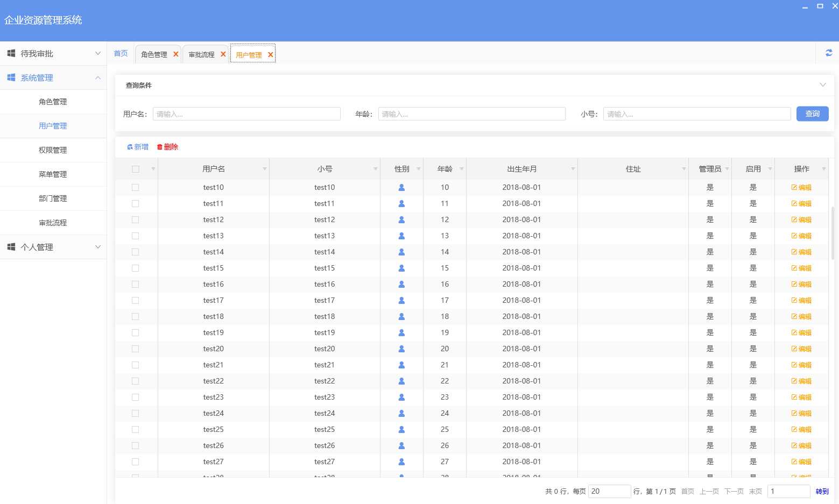Click the 查询 search button

click(812, 113)
